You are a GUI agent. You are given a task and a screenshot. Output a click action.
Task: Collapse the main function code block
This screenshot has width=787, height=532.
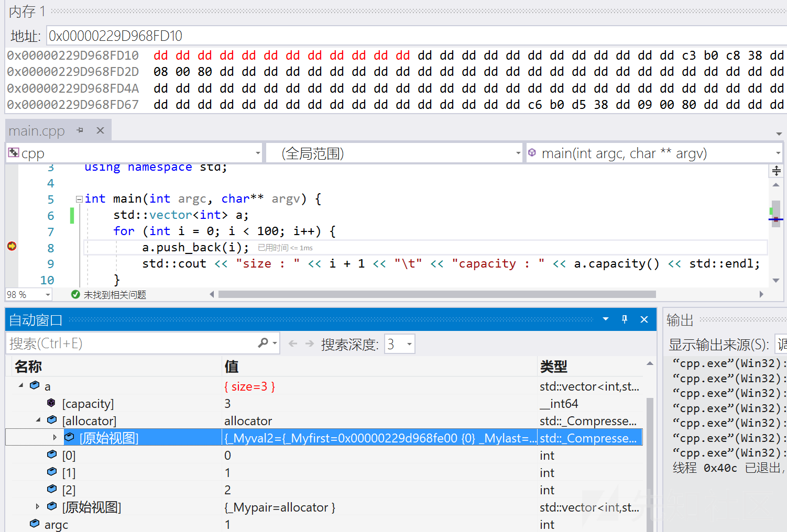tap(79, 199)
